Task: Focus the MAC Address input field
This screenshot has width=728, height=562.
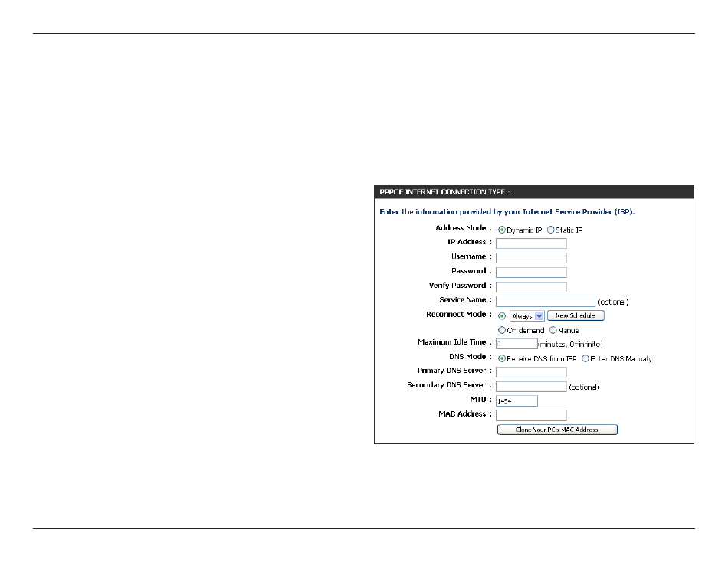Action: coord(531,415)
